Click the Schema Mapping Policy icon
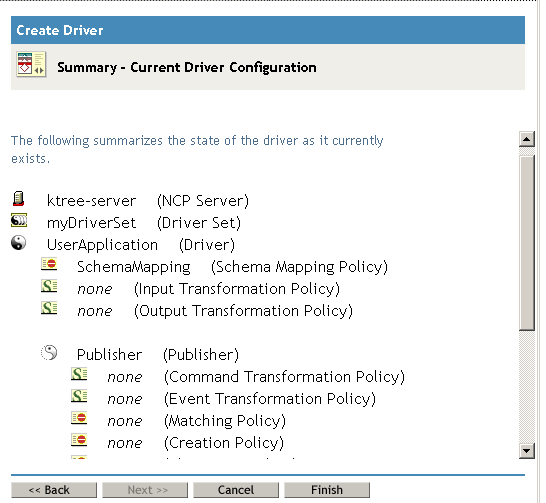The height and width of the screenshot is (503, 546). pyautogui.click(x=49, y=264)
